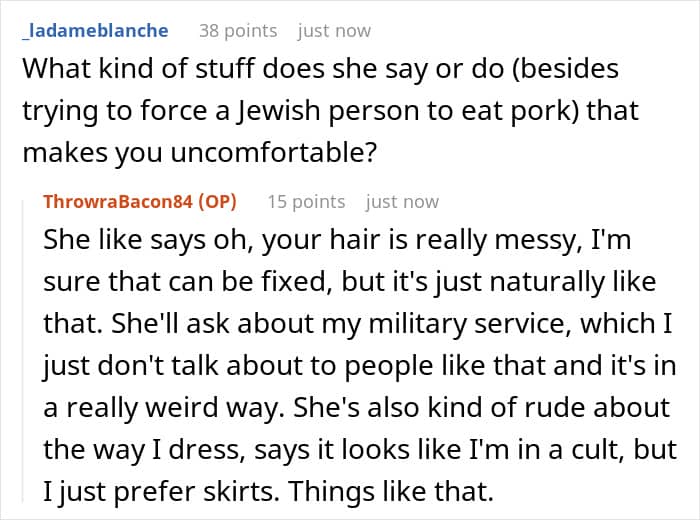
Task: Click the 'makes you uncomfortable?' line
Action: (x=200, y=153)
